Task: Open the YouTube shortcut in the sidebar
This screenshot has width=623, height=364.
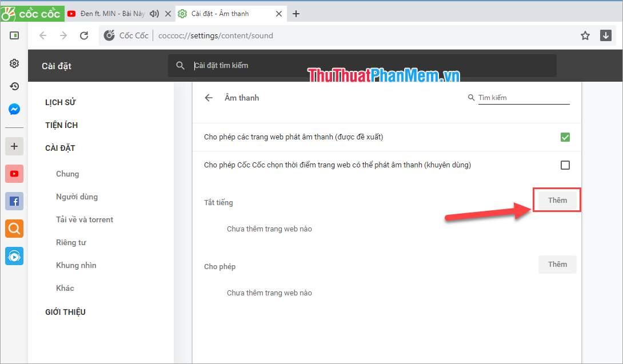Action: tap(14, 174)
